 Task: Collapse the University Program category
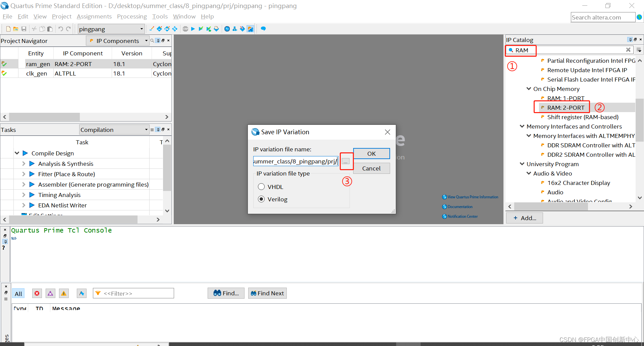[522, 164]
